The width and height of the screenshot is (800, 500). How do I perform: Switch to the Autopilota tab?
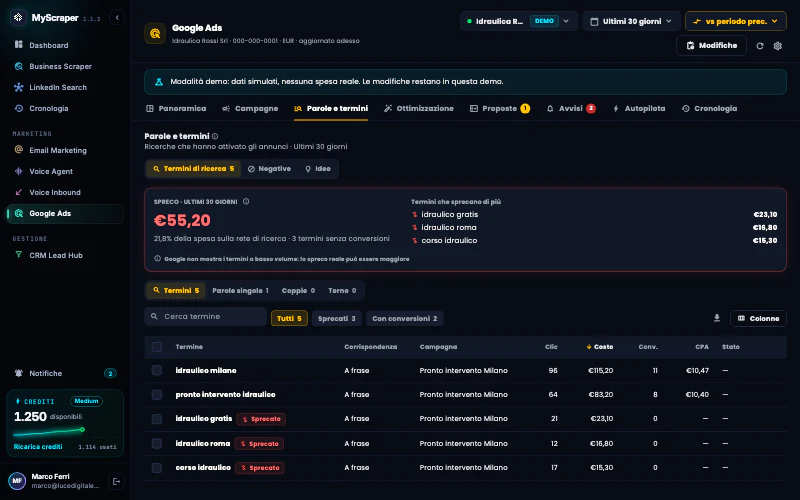(x=639, y=109)
